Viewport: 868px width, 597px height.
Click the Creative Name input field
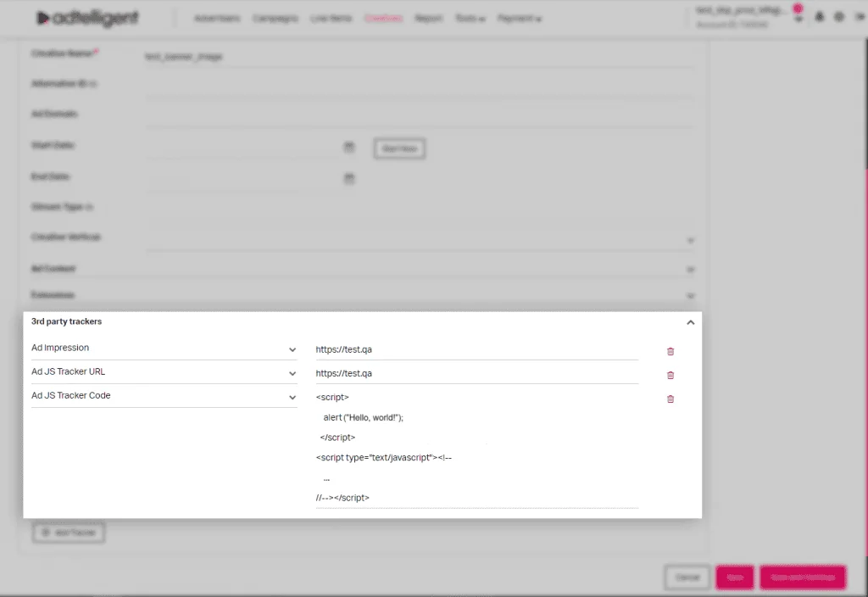[419, 57]
